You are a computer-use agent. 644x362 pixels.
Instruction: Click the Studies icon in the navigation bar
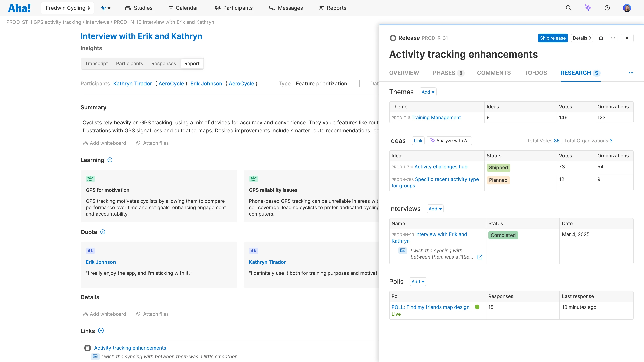click(128, 8)
